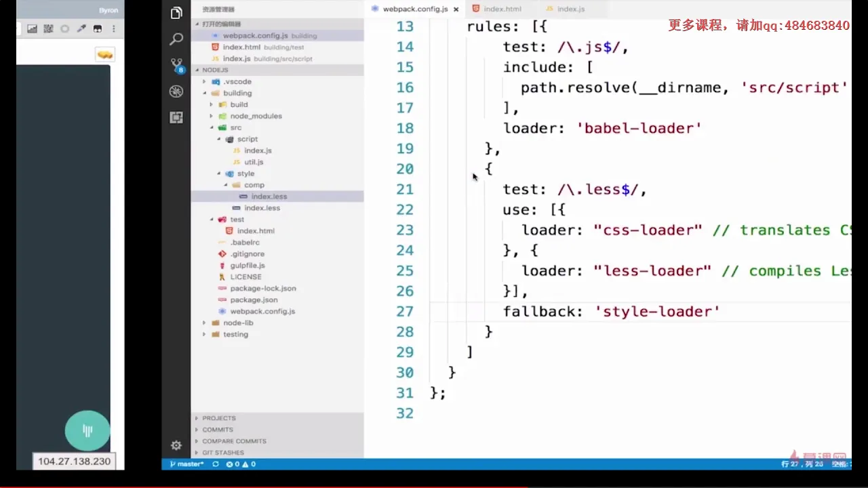Collapse the test folder
This screenshot has width=868, height=488.
(277, 219)
